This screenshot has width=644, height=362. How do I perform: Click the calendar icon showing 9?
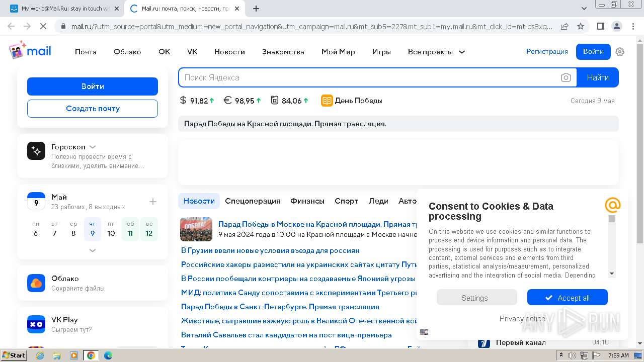click(x=36, y=201)
